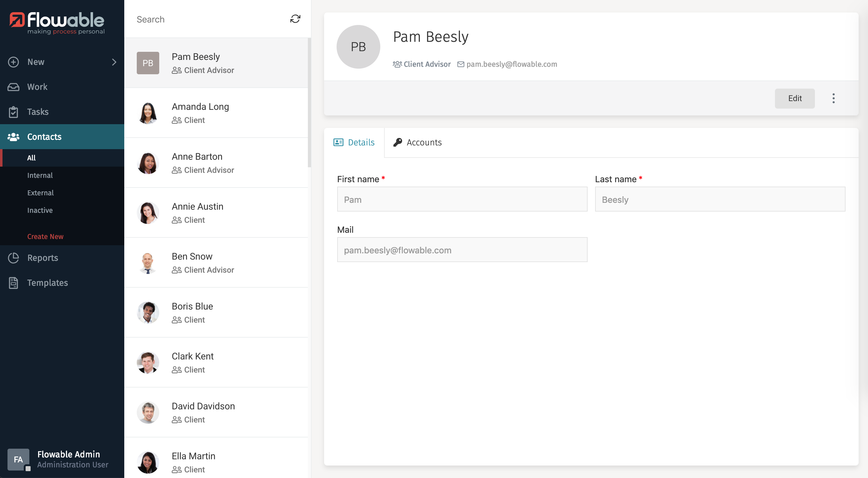Viewport: 868px width, 478px height.
Task: Click the envelope icon beside Pam's email
Action: pyautogui.click(x=460, y=64)
